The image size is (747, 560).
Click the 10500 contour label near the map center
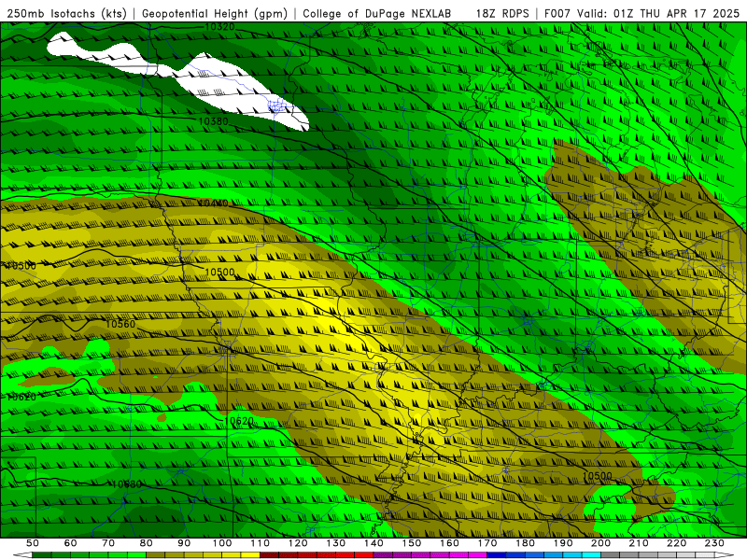[219, 273]
